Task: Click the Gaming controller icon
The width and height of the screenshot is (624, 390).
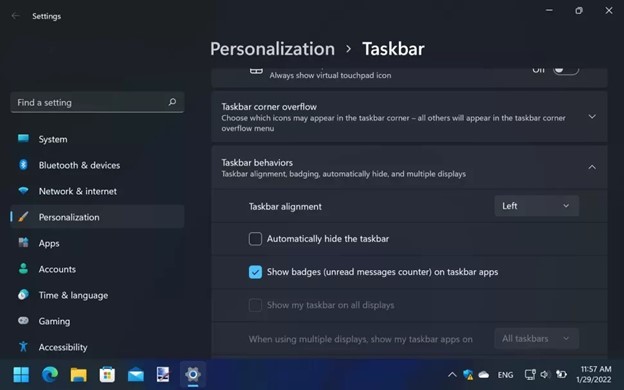Action: click(23, 320)
